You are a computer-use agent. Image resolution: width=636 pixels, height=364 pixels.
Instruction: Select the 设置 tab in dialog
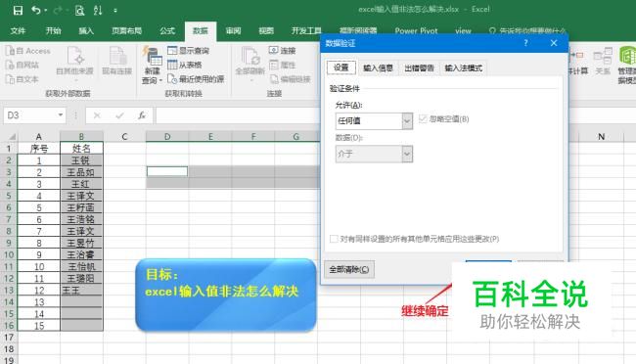click(x=341, y=68)
